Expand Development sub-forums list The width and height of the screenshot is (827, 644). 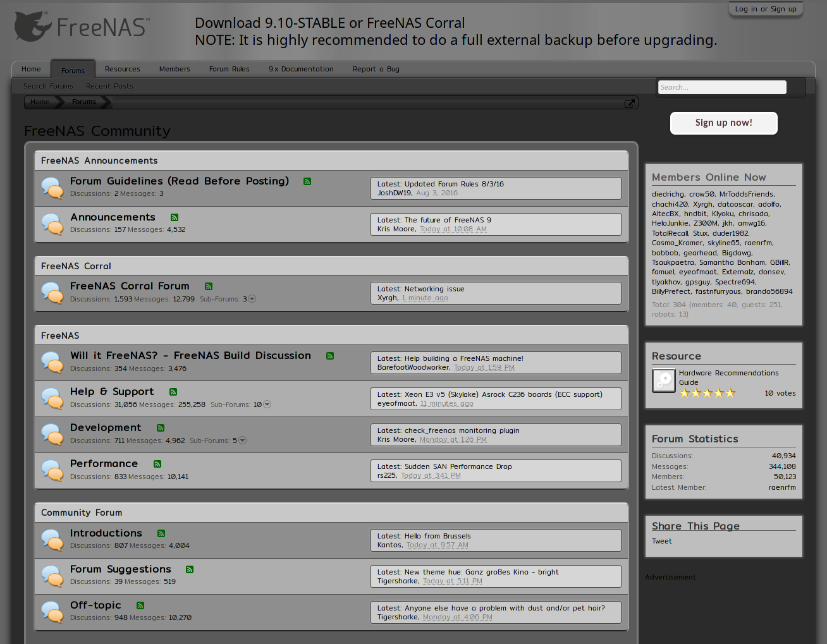point(243,440)
